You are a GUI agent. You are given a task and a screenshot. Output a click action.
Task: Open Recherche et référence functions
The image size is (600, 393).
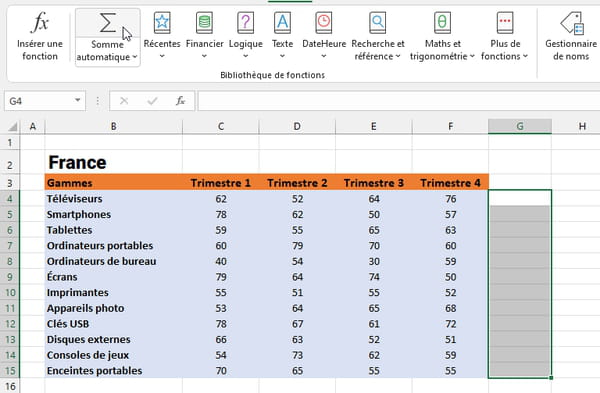tap(378, 37)
